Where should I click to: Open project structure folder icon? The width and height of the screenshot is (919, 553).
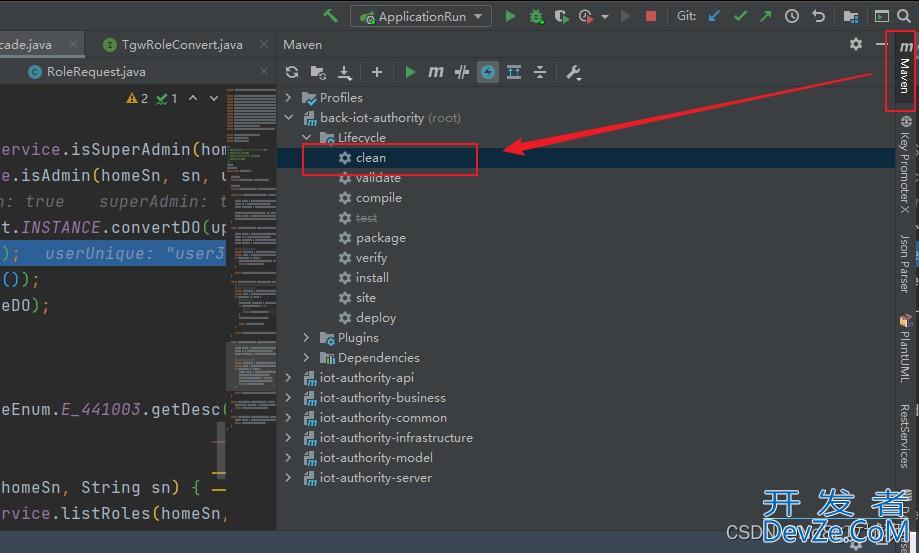851,16
